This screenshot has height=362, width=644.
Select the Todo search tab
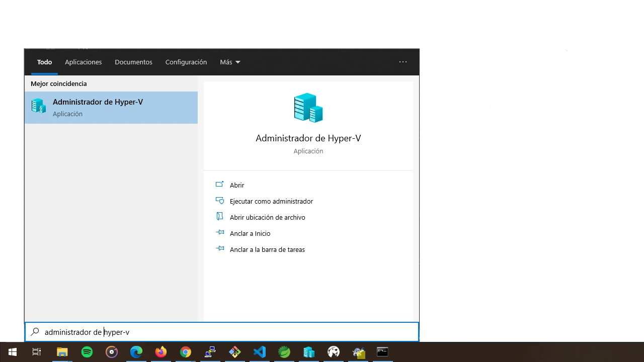click(x=44, y=62)
